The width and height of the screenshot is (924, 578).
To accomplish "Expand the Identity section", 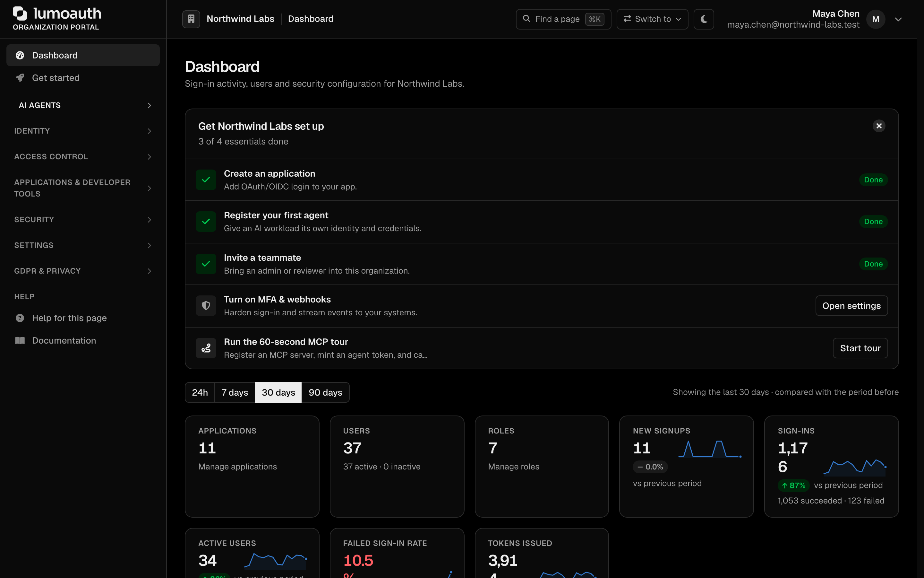I will 83,131.
